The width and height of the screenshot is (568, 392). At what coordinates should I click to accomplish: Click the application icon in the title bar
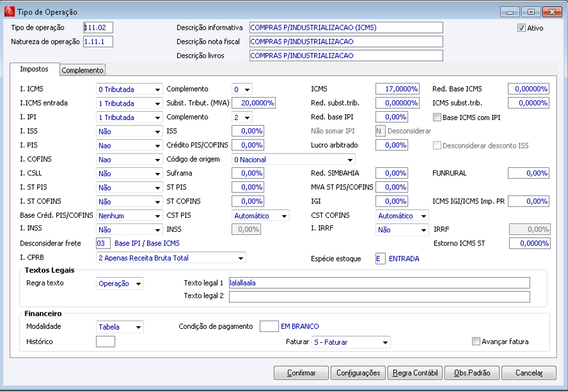coord(9,11)
